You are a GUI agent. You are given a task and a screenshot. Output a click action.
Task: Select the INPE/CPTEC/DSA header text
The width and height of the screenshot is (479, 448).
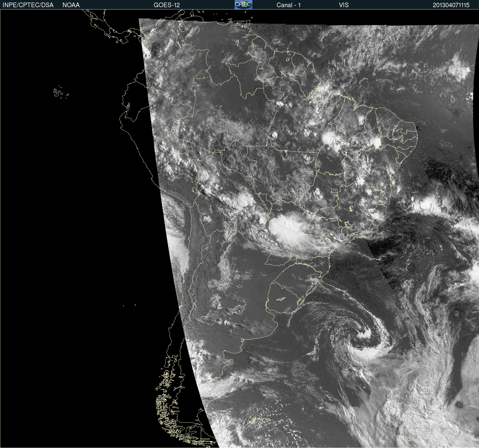[28, 5]
